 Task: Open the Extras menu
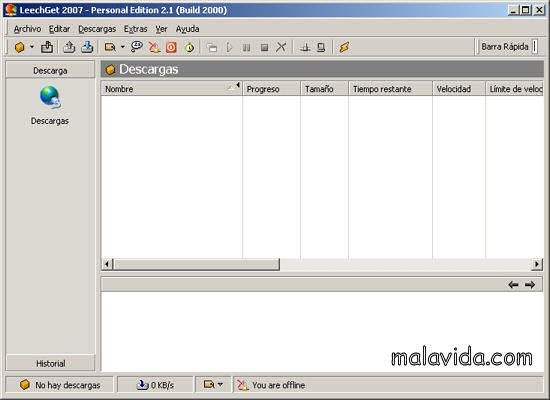[135, 29]
